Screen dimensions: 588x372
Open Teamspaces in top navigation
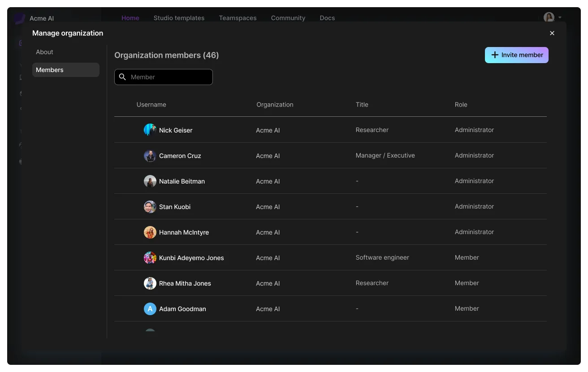tap(238, 18)
